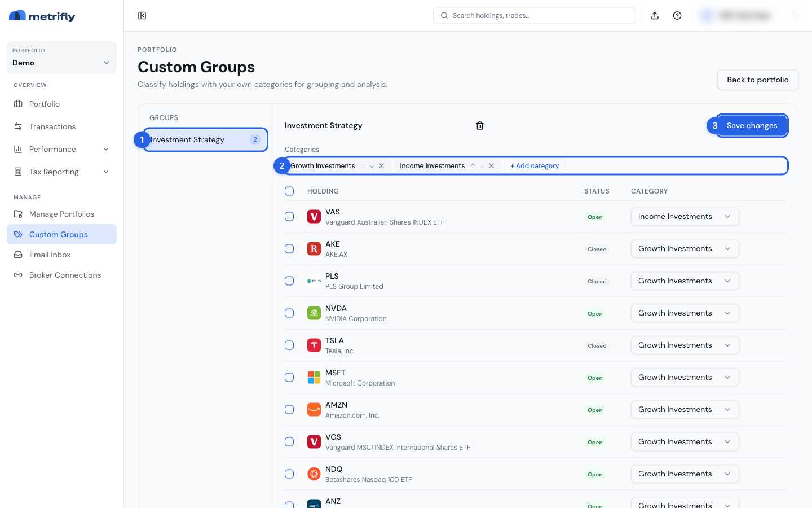The width and height of the screenshot is (812, 508).
Task: Click Back to portfolio button
Action: [757, 80]
